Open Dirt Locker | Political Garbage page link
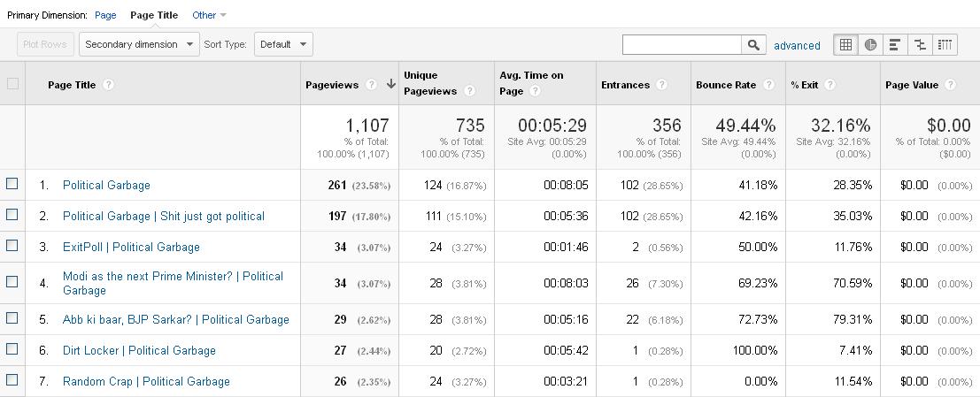 coord(139,350)
